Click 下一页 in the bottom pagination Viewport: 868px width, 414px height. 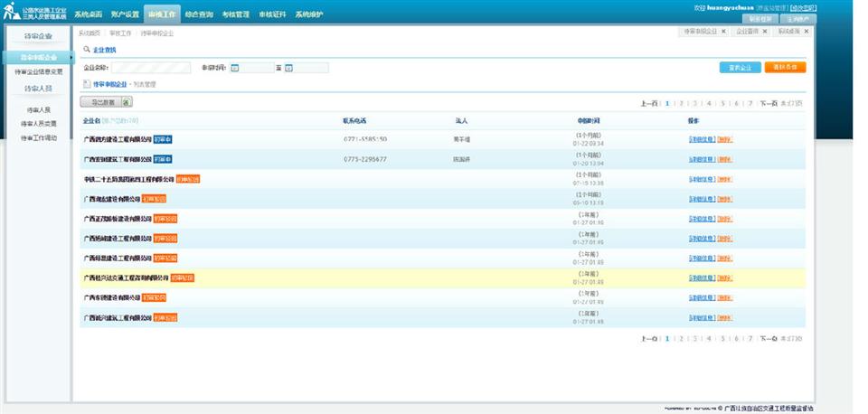click(x=768, y=338)
